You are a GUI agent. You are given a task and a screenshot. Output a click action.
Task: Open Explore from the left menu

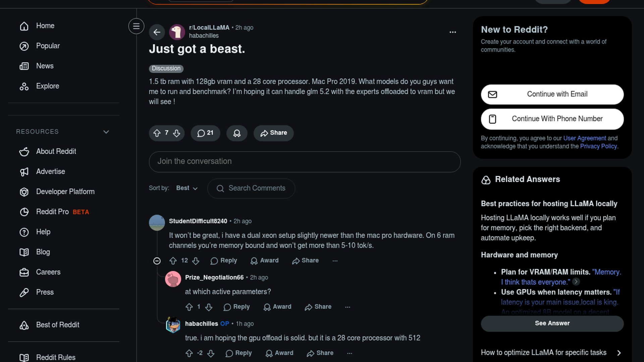(47, 86)
